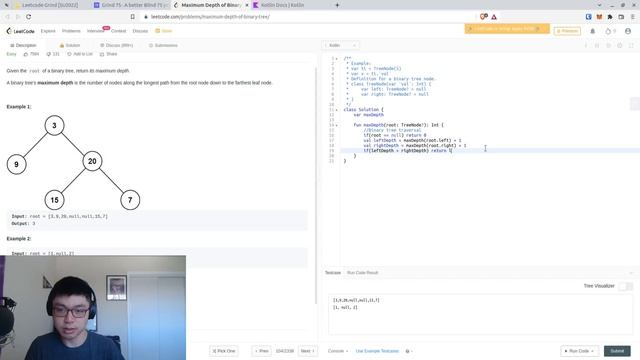Open the Kotlin language dropdown
Image resolution: width=640 pixels, height=360 pixels.
[341, 45]
